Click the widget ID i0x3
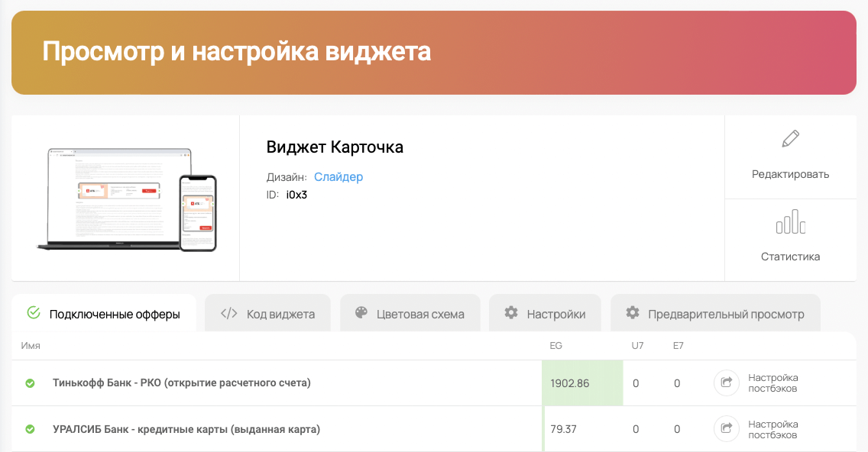Image resolution: width=868 pixels, height=452 pixels. (296, 195)
